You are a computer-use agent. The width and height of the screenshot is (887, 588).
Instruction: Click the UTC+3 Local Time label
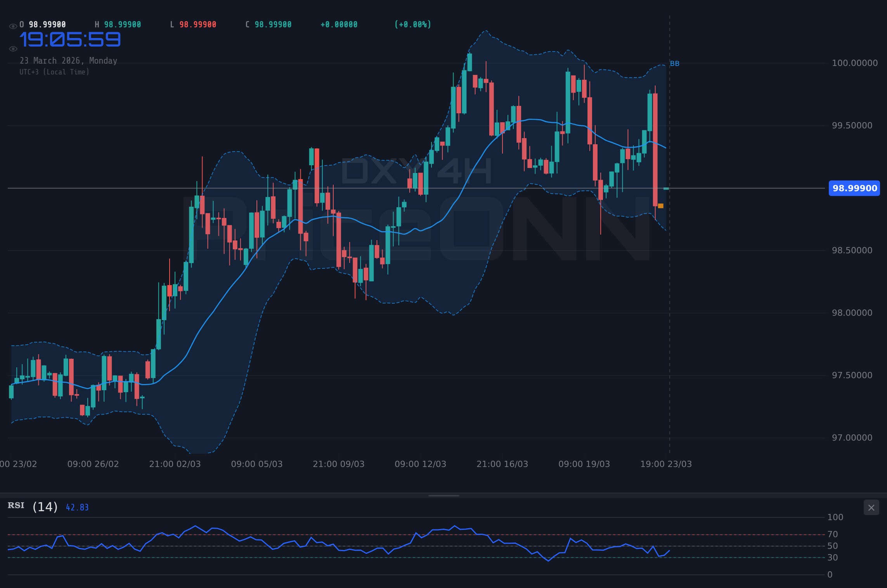55,72
